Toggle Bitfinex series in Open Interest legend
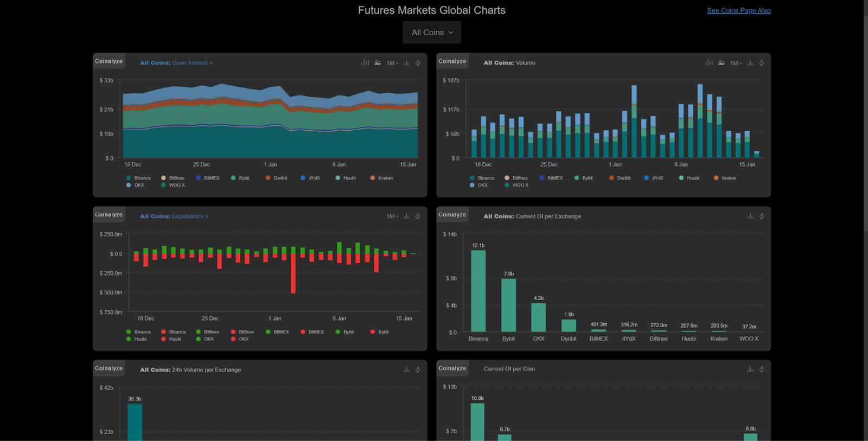 (x=173, y=178)
